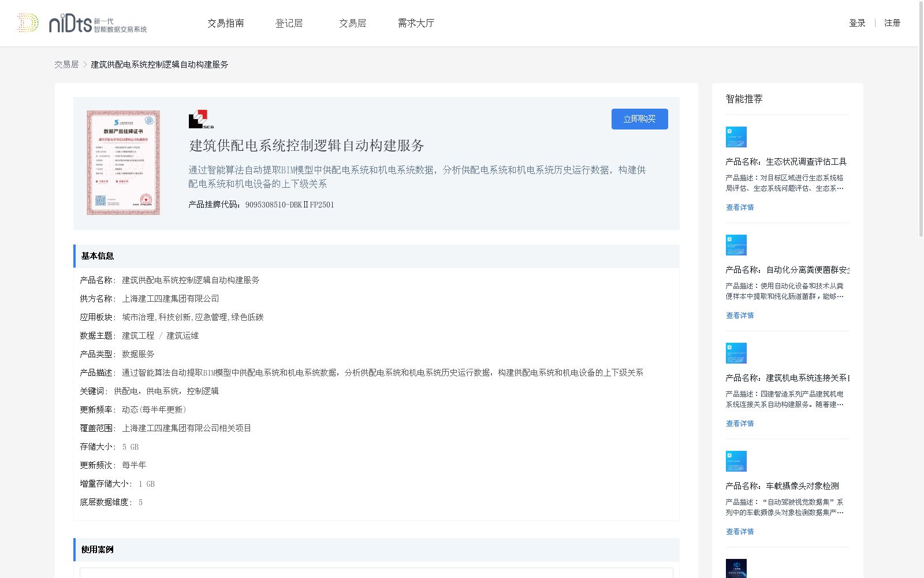Click the last dark recommended product thumbnail

pyautogui.click(x=736, y=569)
